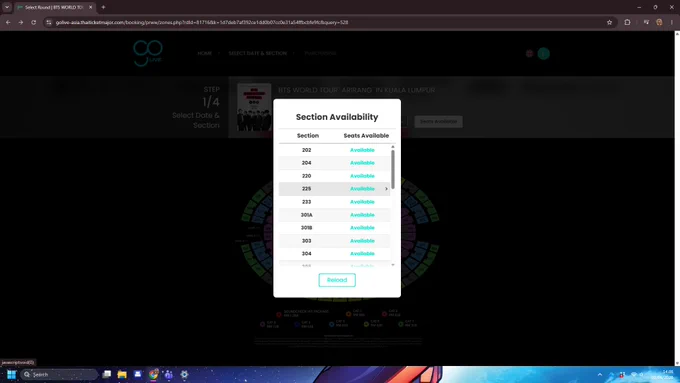The height and width of the screenshot is (383, 680).
Task: Open the browser extensions menu
Action: (x=627, y=22)
